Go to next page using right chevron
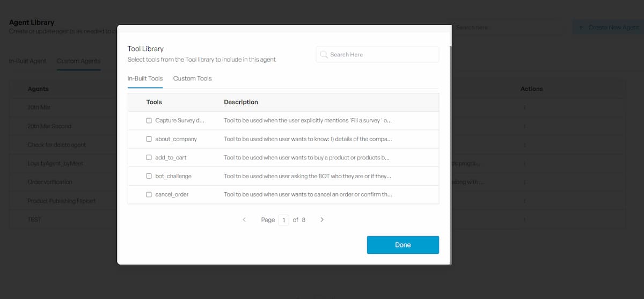The image size is (644, 299). click(322, 220)
